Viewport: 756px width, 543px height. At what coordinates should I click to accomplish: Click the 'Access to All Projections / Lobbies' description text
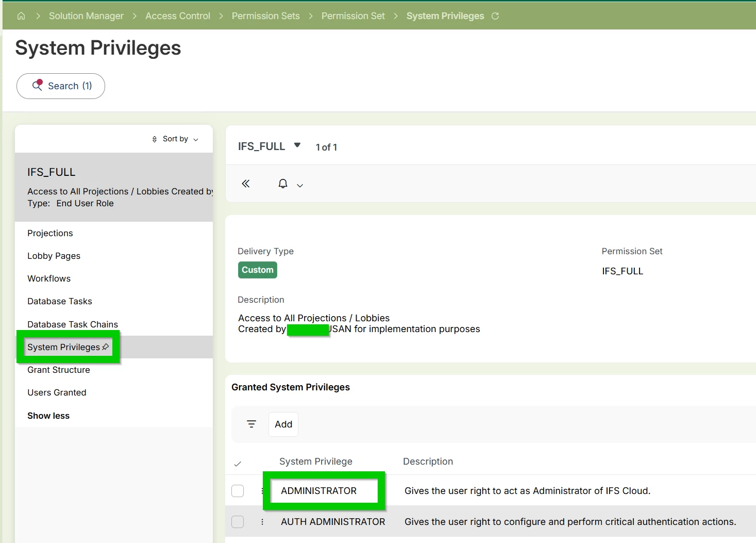(314, 318)
